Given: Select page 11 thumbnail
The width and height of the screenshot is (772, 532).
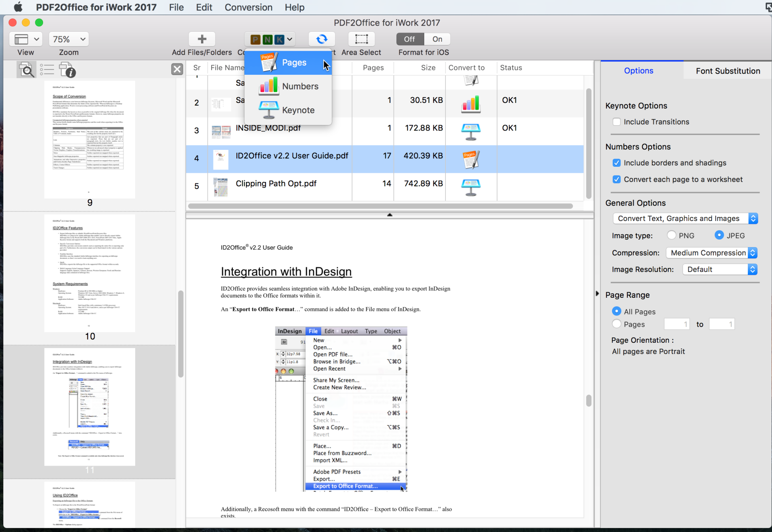Looking at the screenshot, I should pyautogui.click(x=90, y=407).
